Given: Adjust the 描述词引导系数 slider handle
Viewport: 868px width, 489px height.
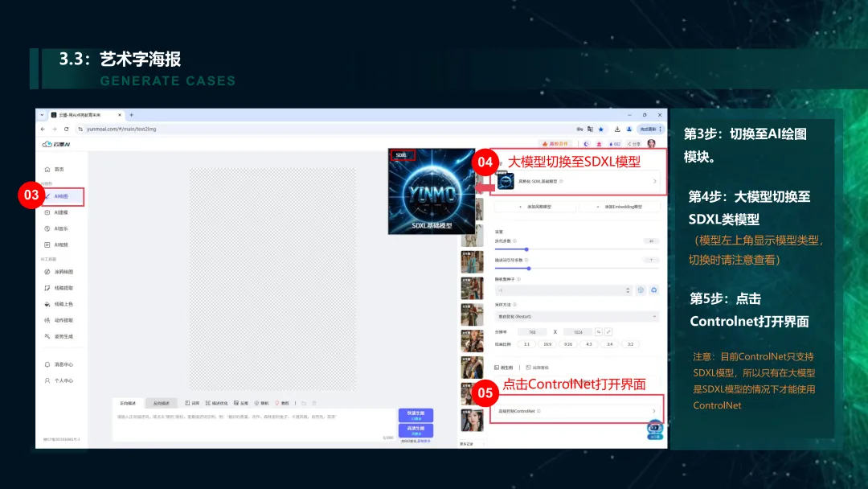Looking at the screenshot, I should tap(529, 268).
